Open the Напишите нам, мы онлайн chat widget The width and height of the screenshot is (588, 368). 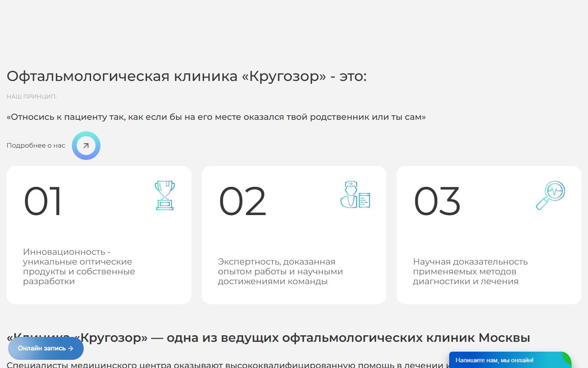[x=510, y=360]
